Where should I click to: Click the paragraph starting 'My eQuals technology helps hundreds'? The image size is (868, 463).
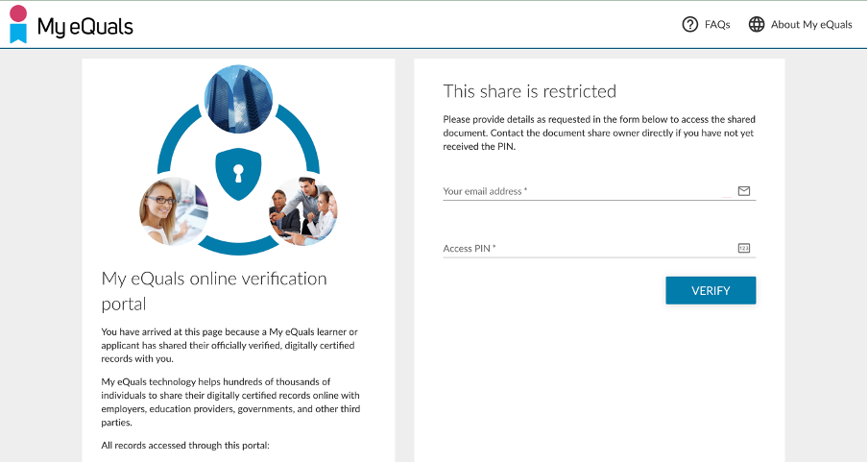coord(230,402)
